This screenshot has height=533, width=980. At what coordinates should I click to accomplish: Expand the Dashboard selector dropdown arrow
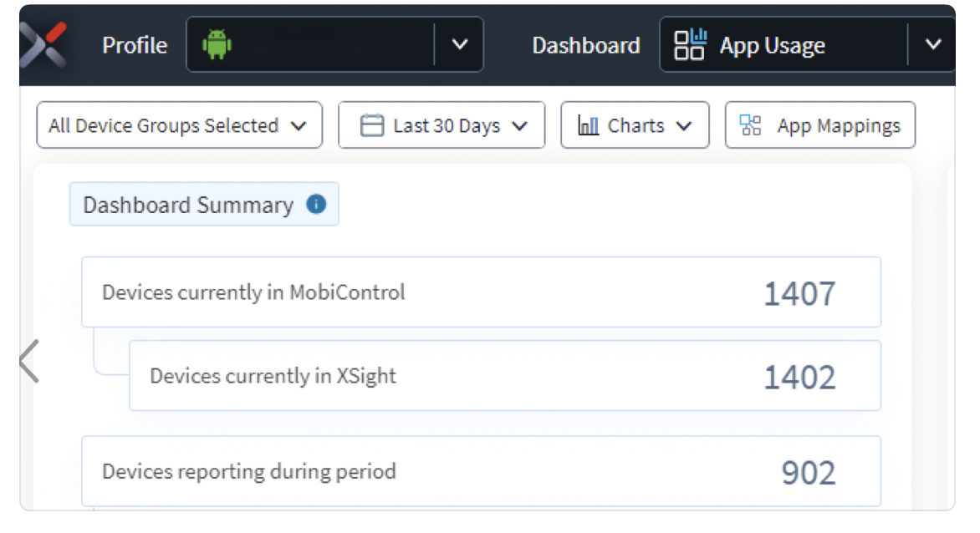(x=933, y=45)
